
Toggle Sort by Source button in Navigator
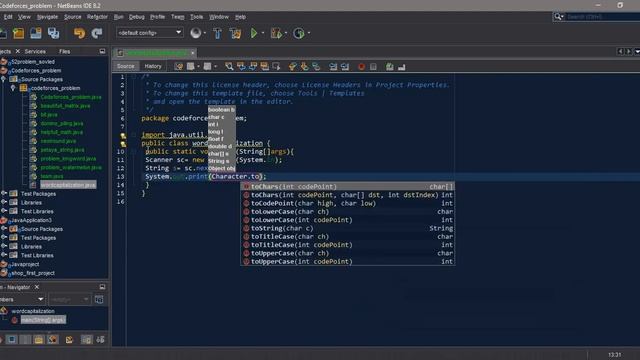tap(100, 339)
